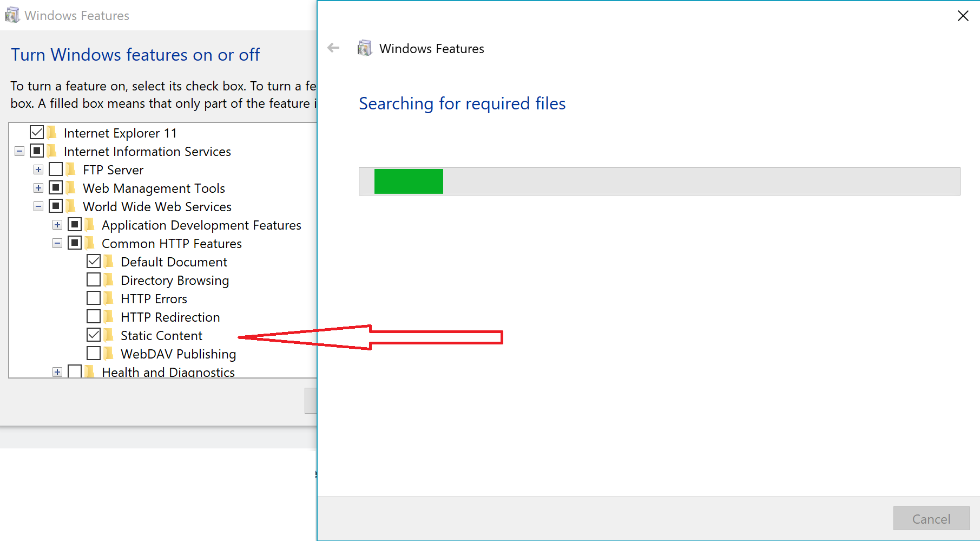Click the WebDAV Publishing folder icon

109,354
